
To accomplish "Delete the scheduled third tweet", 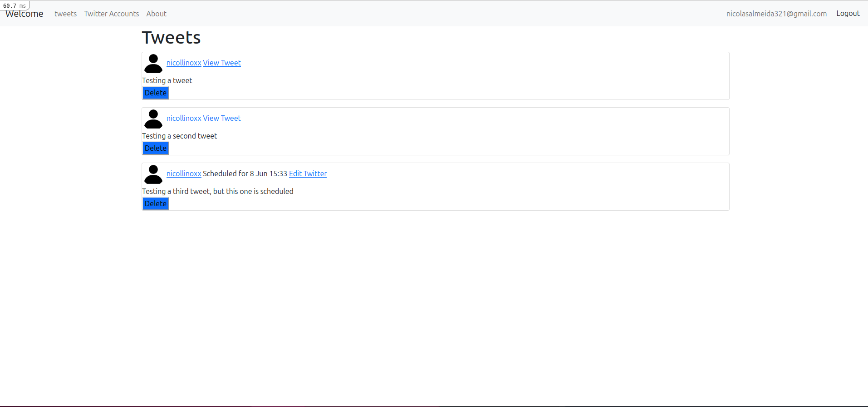I will (156, 203).
